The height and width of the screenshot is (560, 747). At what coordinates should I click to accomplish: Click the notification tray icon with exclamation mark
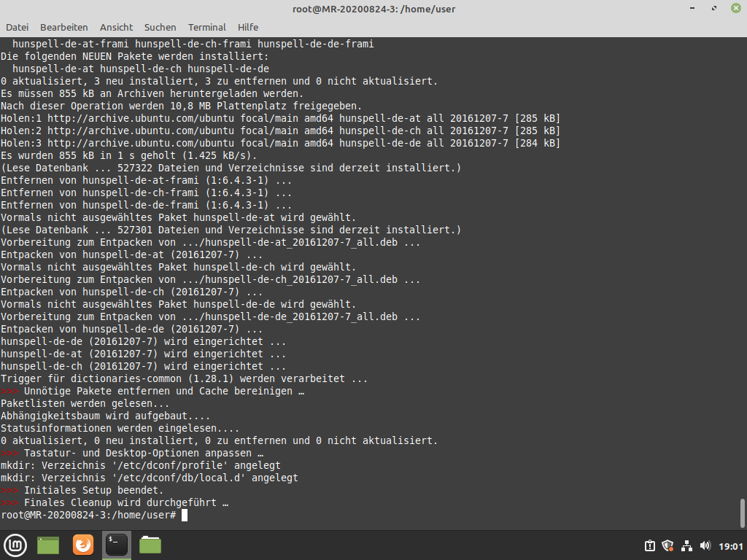pyautogui.click(x=649, y=545)
